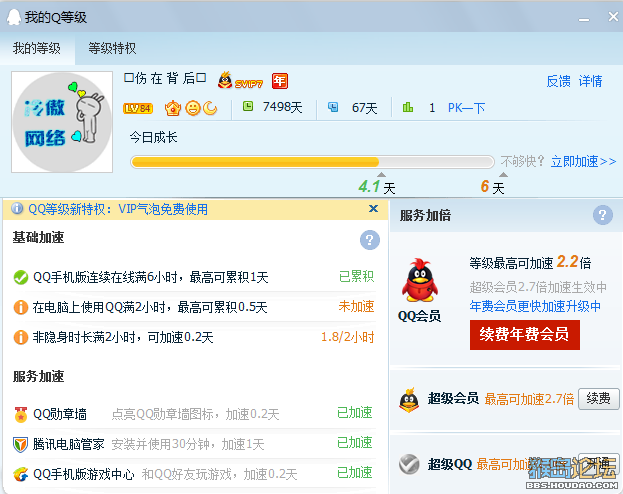The height and width of the screenshot is (494, 623).
Task: Click the blue icon beside 67天
Action: [x=333, y=107]
